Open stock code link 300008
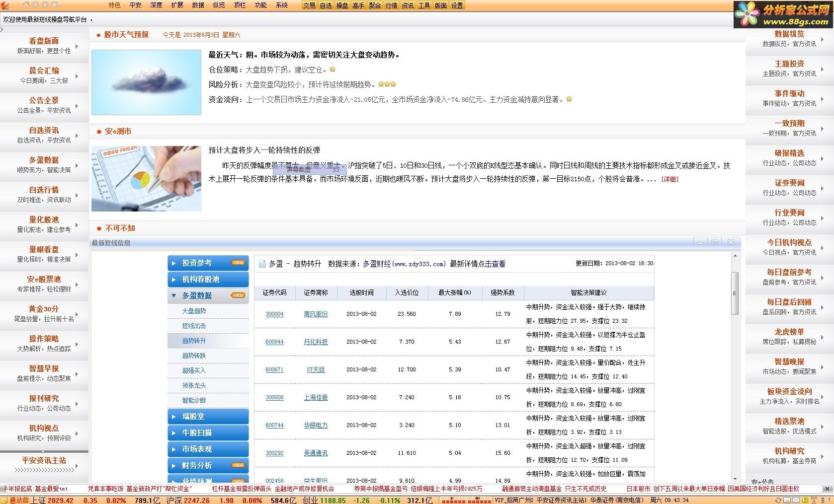The width and height of the screenshot is (834, 504). pyautogui.click(x=274, y=397)
